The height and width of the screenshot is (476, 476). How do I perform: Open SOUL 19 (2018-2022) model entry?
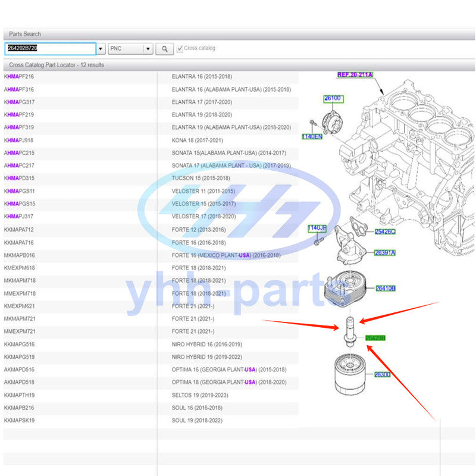(197, 421)
